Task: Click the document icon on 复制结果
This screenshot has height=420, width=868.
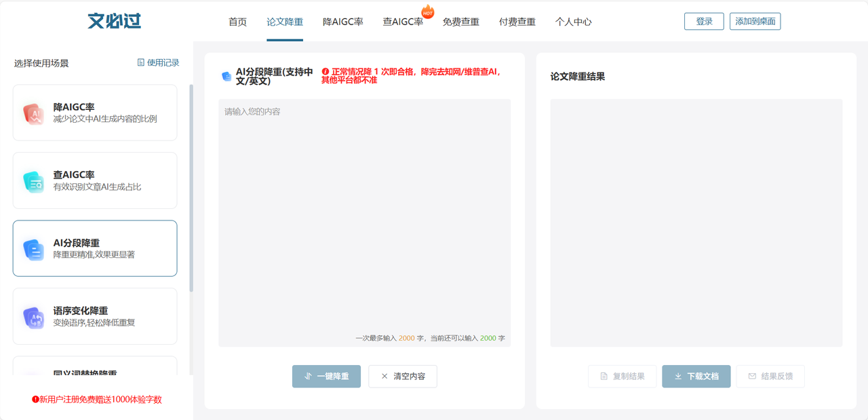Action: coord(604,376)
